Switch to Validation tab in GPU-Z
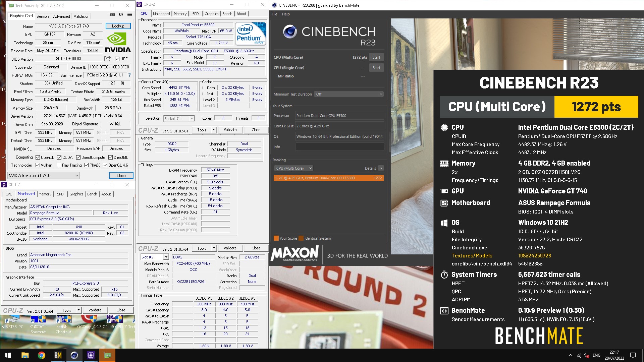 [x=82, y=16]
